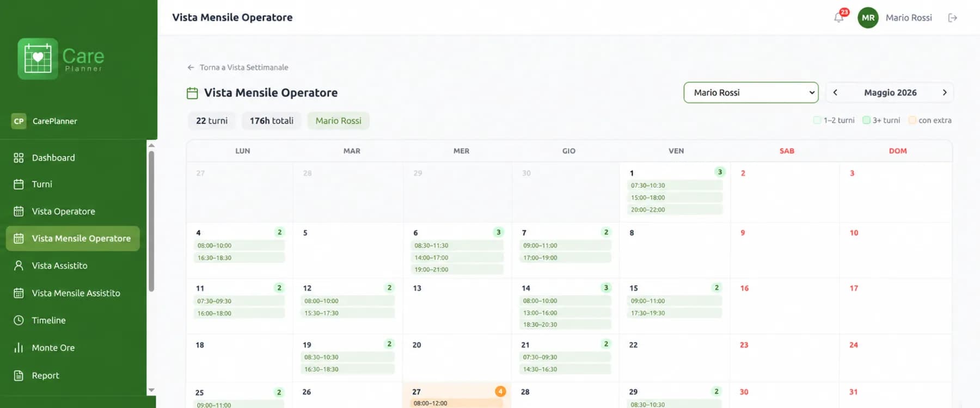Select shift 16:30–18:30 on May 4
Image resolution: width=980 pixels, height=408 pixels.
coord(239,258)
